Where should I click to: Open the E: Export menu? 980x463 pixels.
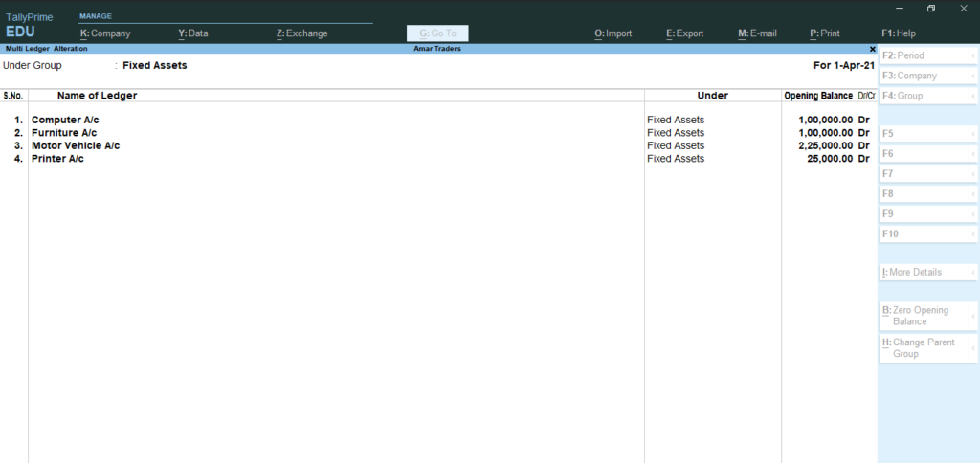click(684, 33)
